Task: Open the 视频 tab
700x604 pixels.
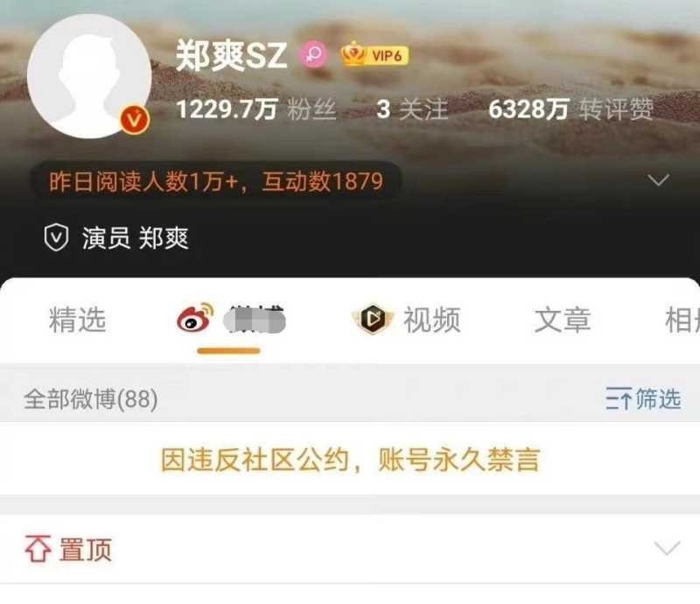Action: [431, 320]
